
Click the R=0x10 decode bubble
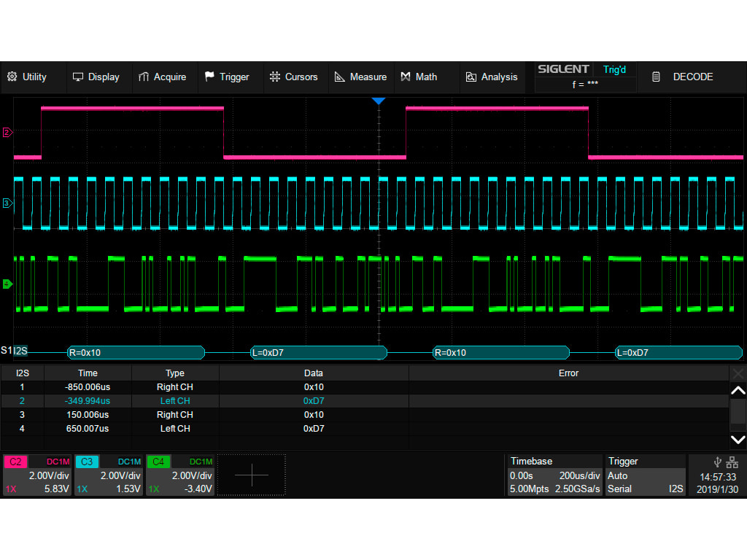click(135, 352)
